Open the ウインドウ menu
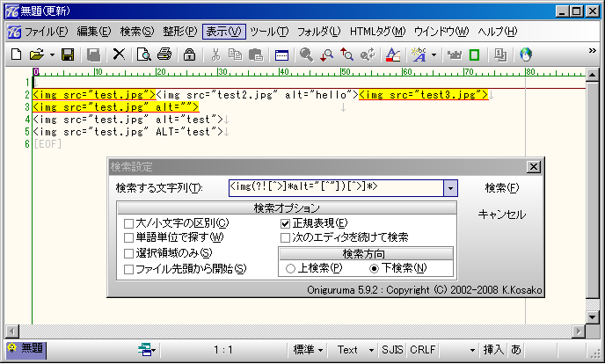The image size is (605, 364). [x=441, y=32]
